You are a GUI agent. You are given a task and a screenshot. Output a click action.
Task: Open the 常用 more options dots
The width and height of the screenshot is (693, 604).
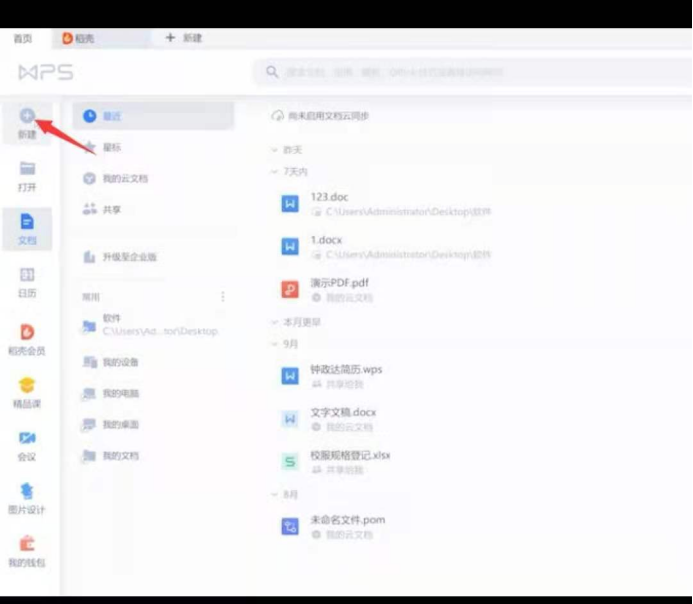(x=223, y=296)
